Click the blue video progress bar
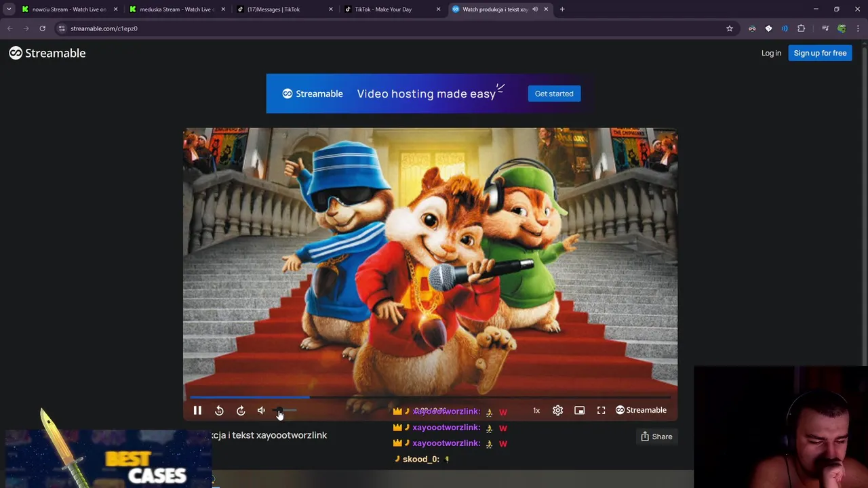 click(x=430, y=397)
